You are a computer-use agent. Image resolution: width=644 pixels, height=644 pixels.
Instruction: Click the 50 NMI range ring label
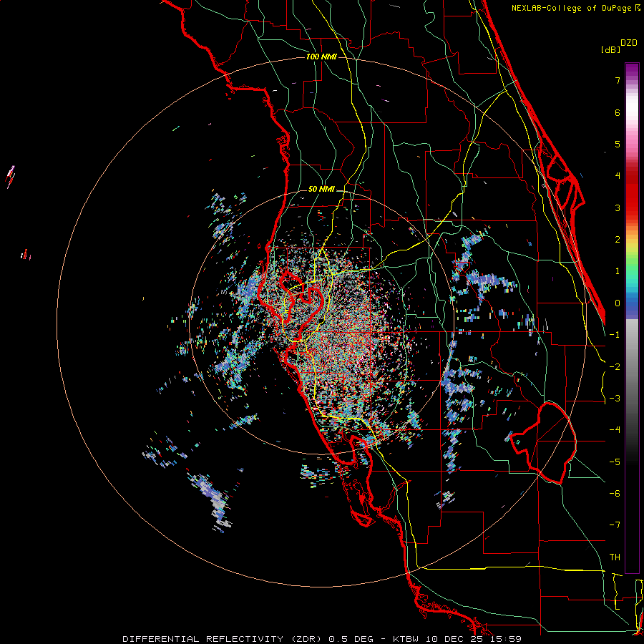(321, 189)
